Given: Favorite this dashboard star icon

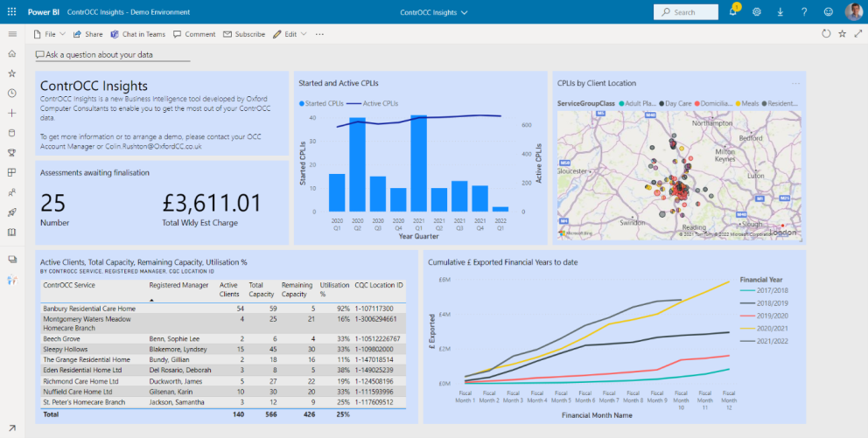Looking at the screenshot, I should point(843,34).
